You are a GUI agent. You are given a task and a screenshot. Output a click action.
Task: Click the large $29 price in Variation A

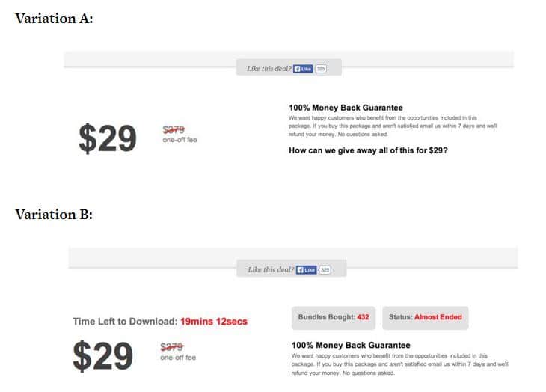[x=108, y=138]
